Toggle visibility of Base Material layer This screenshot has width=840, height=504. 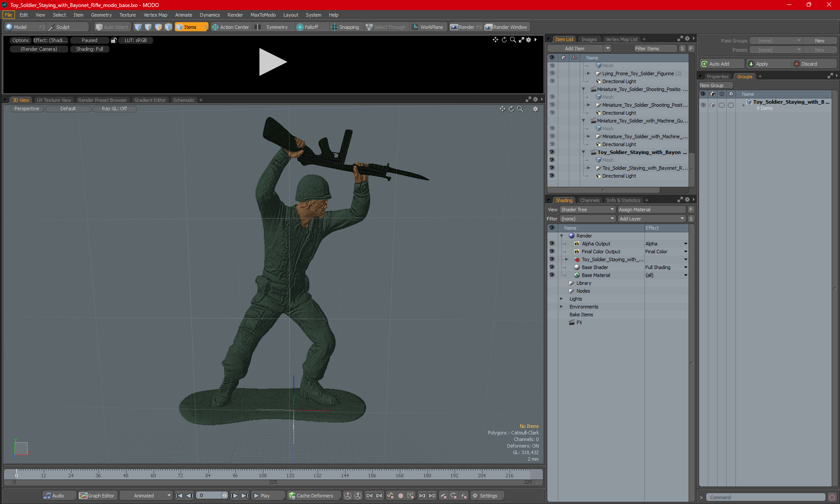(552, 275)
